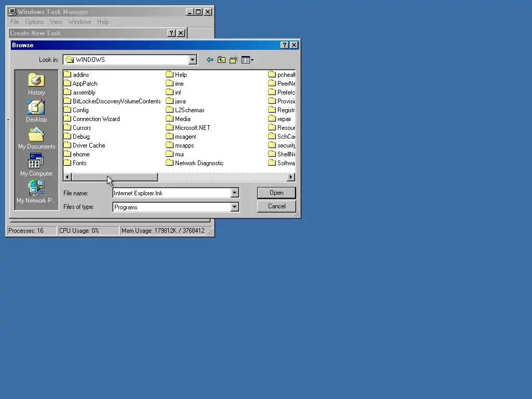Screen dimensions: 532x399
Task: Open My Computer in the places bar
Action: [36, 165]
